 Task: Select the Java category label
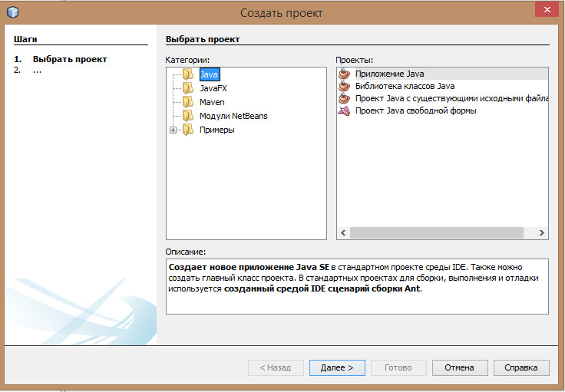pos(209,74)
